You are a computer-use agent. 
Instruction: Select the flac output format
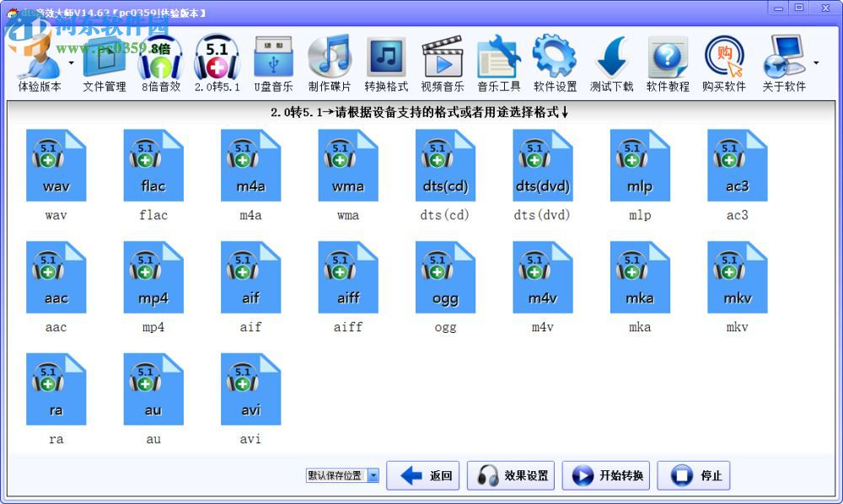pyautogui.click(x=153, y=165)
